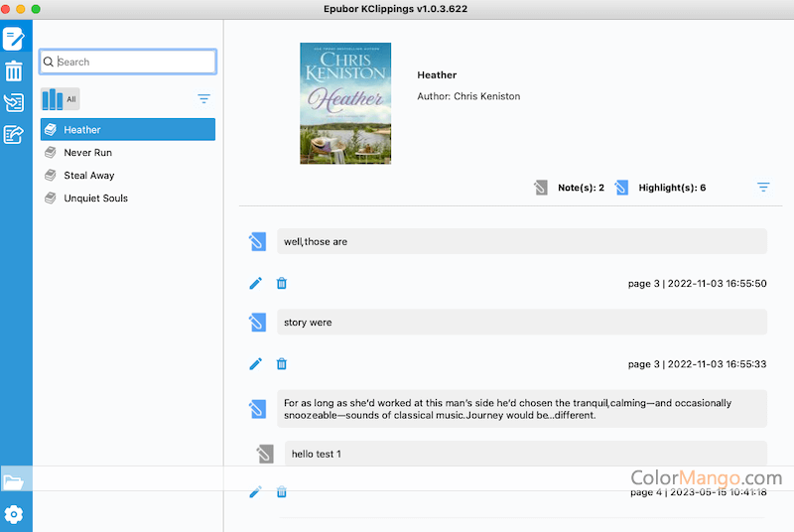Delete the 'well,those are' highlight
The image size is (794, 532).
click(281, 283)
